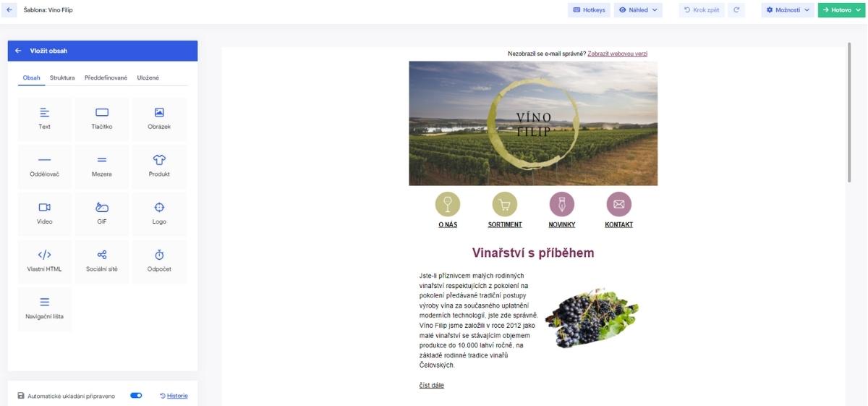Viewport: 868px width, 406px height.
Task: Insert a Text content block
Action: point(44,119)
